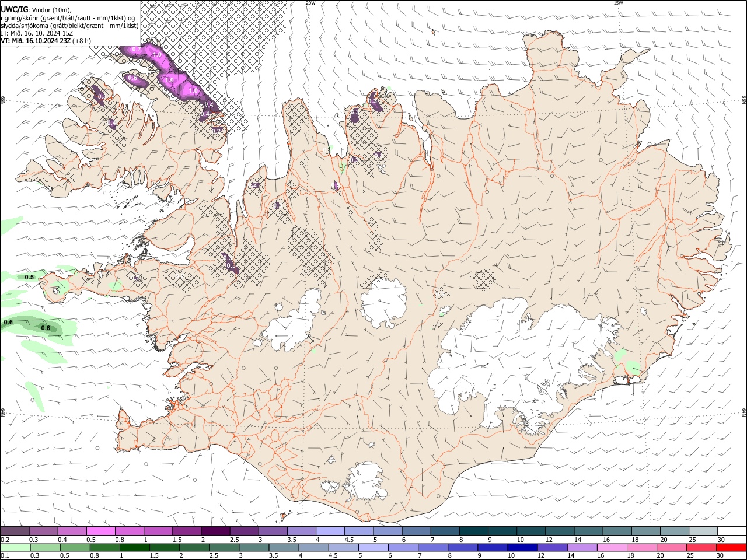The image size is (747, 560).
Task: Pick the navy blue 10 swatch in lower legend
Action: click(x=522, y=547)
